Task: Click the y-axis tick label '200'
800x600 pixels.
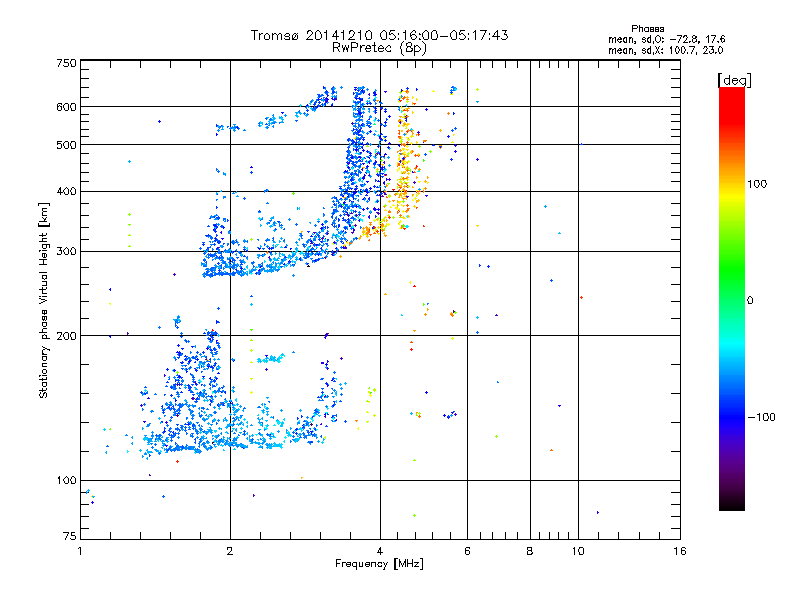Action: click(66, 336)
